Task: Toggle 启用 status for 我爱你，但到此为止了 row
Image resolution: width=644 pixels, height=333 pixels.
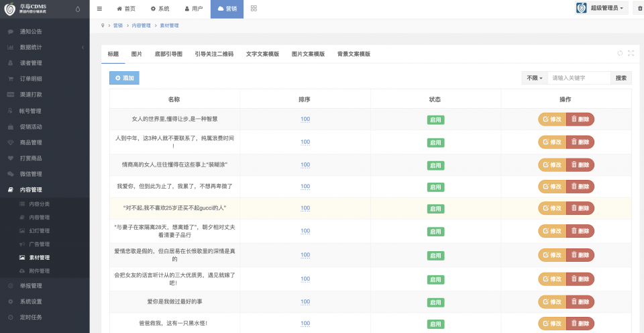Action: coord(435,186)
